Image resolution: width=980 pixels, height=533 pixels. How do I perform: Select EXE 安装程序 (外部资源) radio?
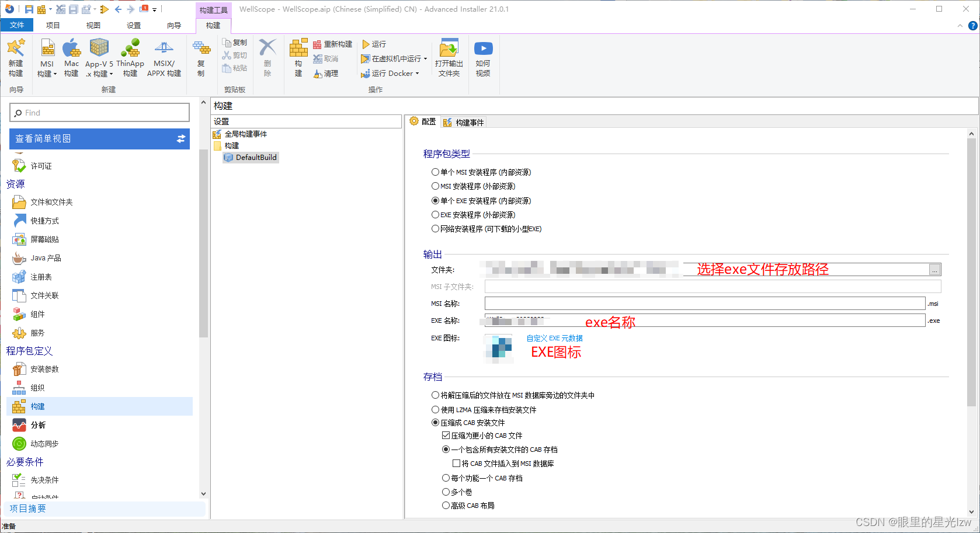(435, 215)
